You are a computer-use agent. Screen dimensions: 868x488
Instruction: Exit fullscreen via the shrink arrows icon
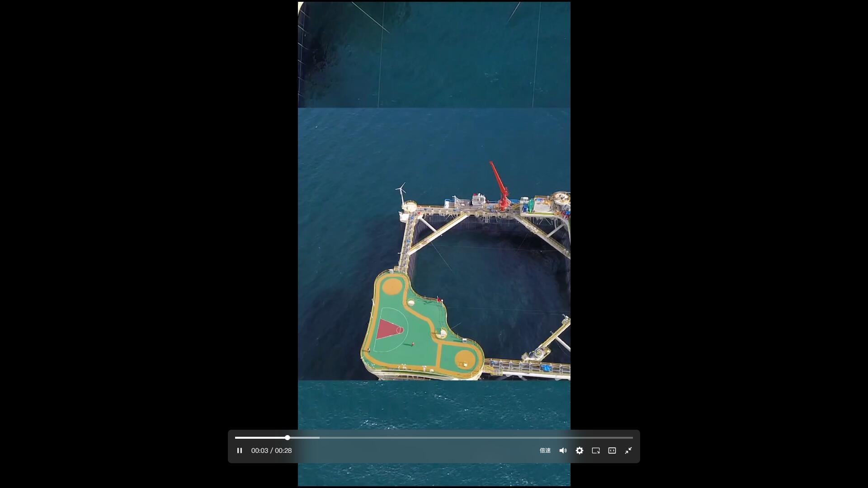[x=628, y=450]
